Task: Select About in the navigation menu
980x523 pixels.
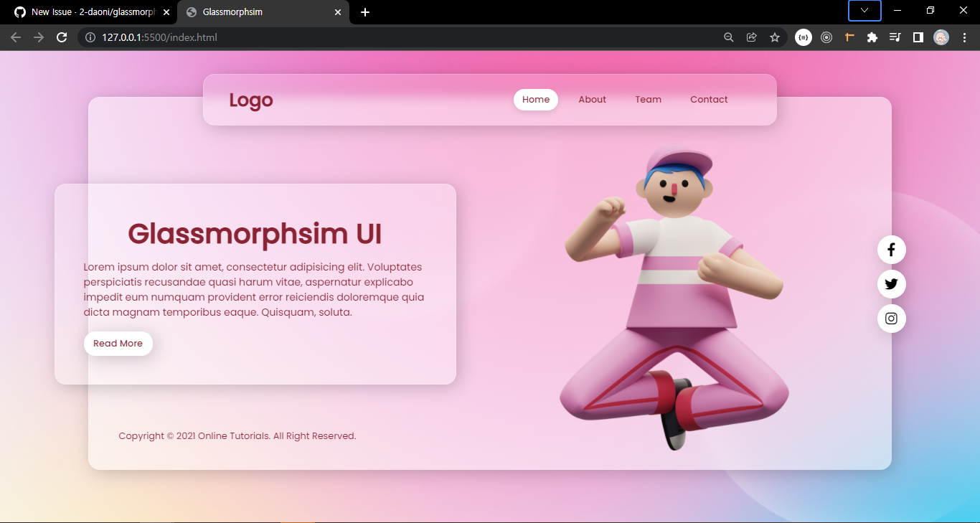Action: click(x=592, y=99)
